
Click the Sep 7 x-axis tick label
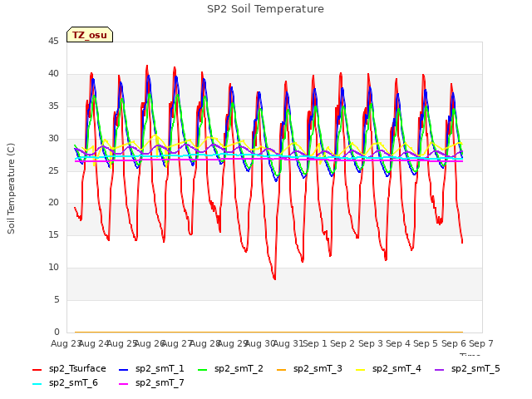pos(481,343)
